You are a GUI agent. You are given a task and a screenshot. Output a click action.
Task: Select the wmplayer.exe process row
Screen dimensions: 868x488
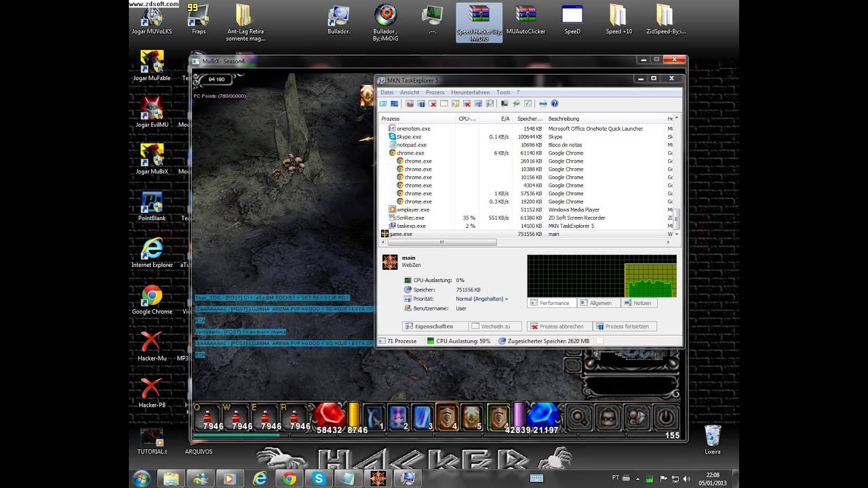click(526, 210)
